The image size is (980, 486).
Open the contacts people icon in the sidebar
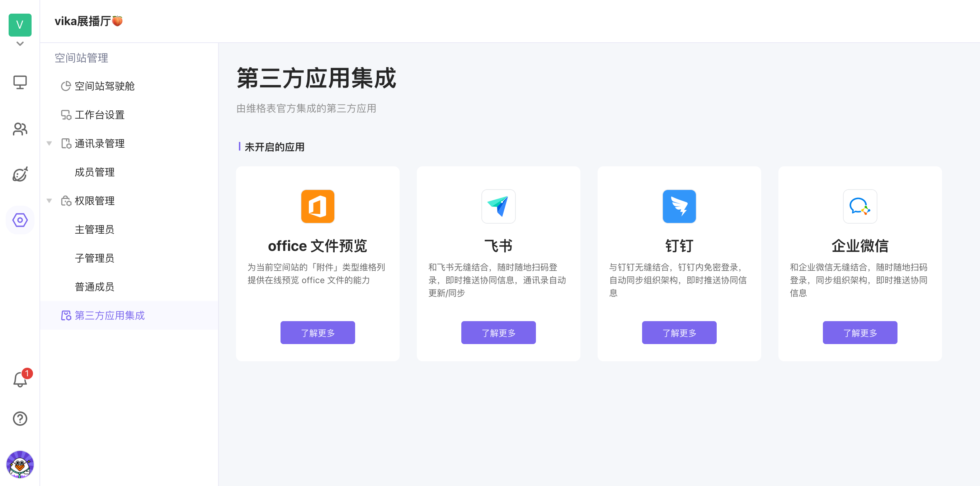click(20, 129)
